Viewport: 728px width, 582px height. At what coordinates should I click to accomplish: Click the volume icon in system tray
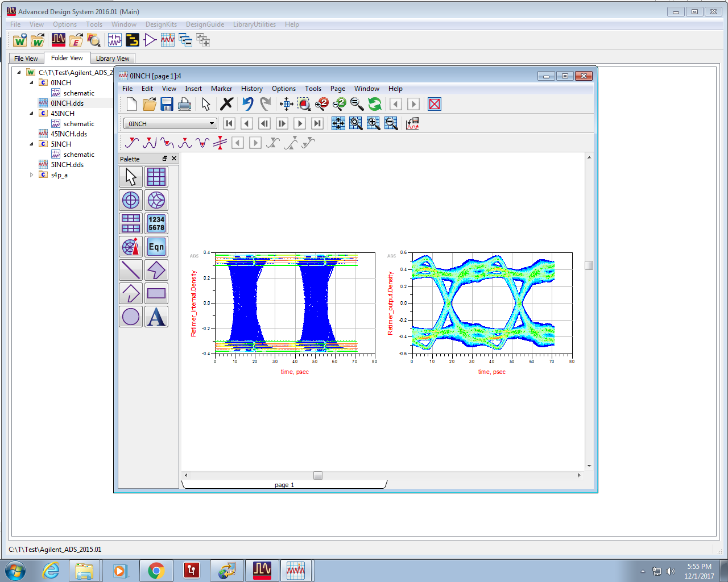click(671, 571)
